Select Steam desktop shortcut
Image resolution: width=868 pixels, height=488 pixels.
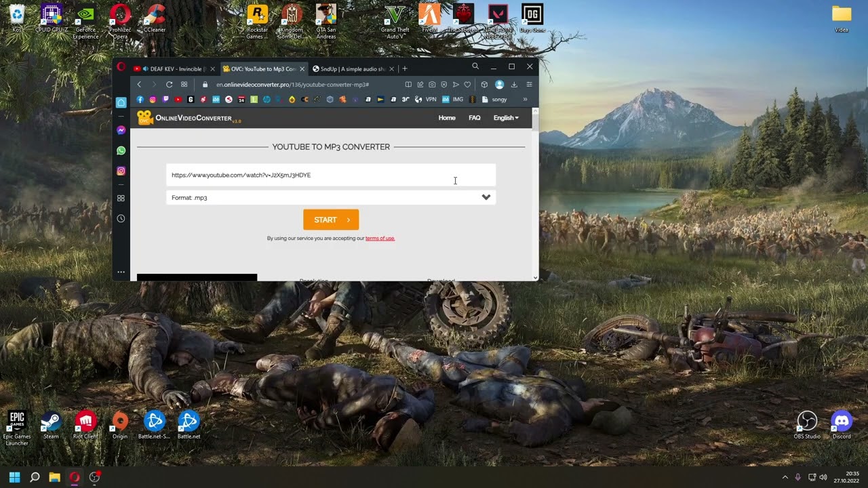point(51,426)
